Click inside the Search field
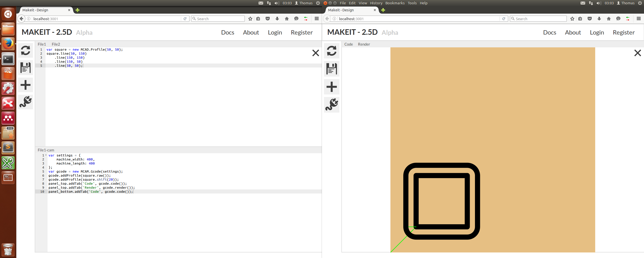644x258 pixels. (218, 19)
